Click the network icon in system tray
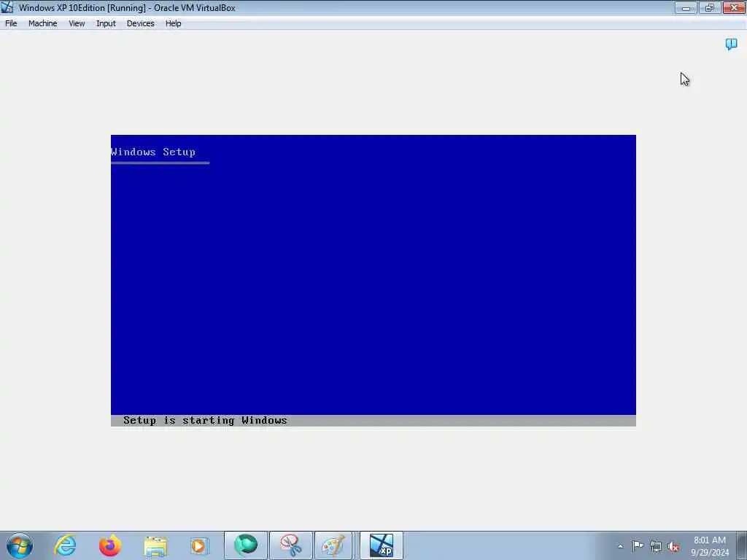The height and width of the screenshot is (560, 747). [x=656, y=546]
